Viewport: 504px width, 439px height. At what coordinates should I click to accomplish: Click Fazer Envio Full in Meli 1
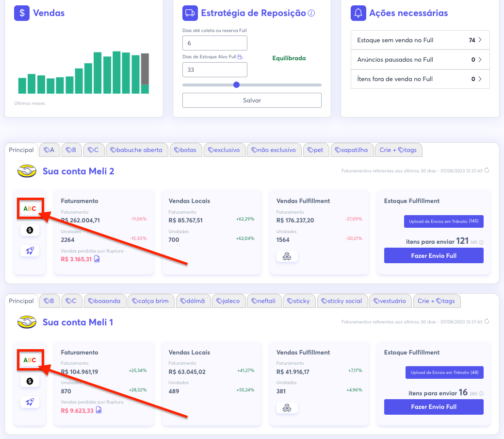[434, 407]
